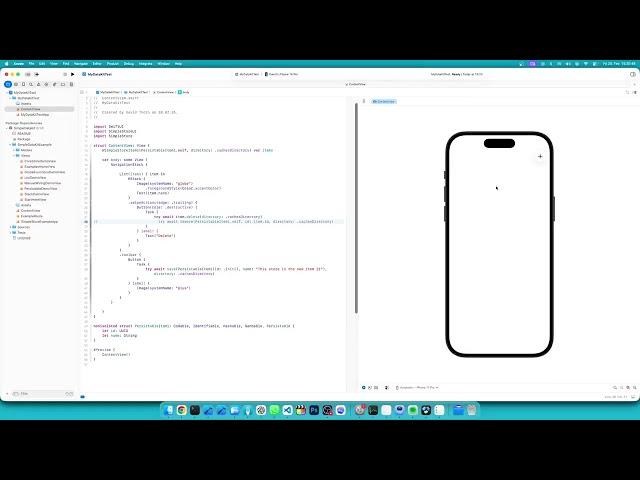Image resolution: width=640 pixels, height=480 pixels.
Task: Collapse MyDataKitTest project root
Action: click(7, 93)
